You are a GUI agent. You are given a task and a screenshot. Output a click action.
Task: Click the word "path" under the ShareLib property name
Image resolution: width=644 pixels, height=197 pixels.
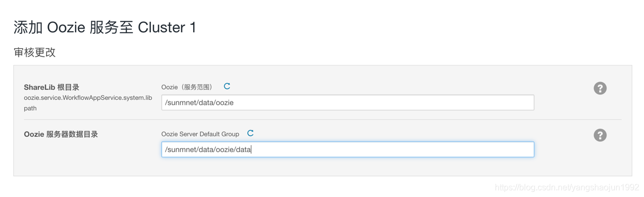[30, 108]
